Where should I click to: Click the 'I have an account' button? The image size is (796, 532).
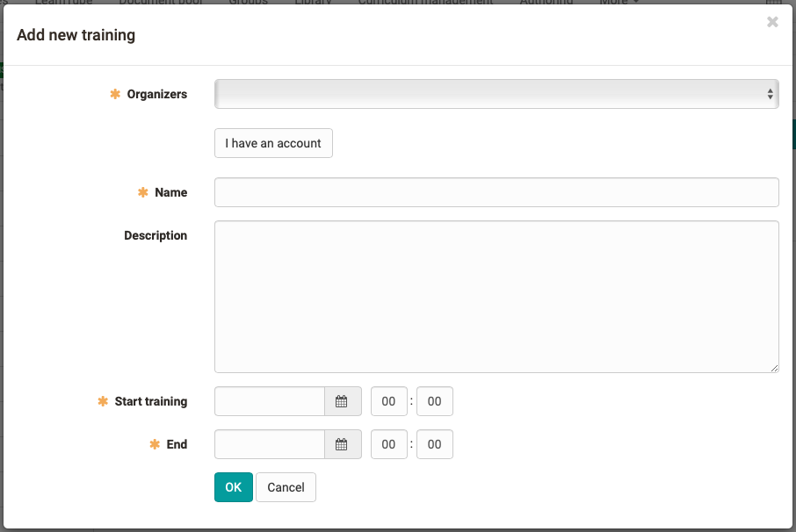tap(273, 143)
